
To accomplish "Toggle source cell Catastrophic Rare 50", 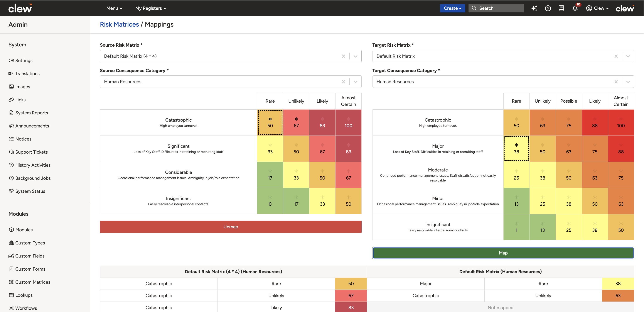I will point(270,123).
